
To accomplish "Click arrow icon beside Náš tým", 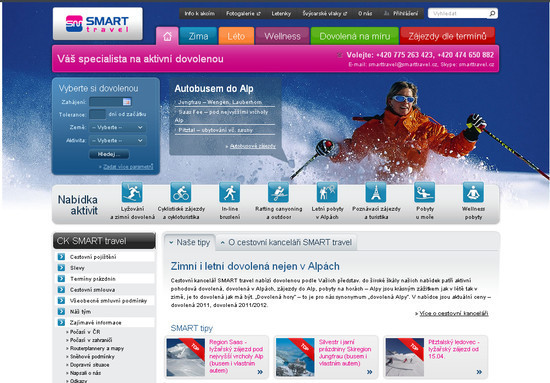I will pos(61,311).
